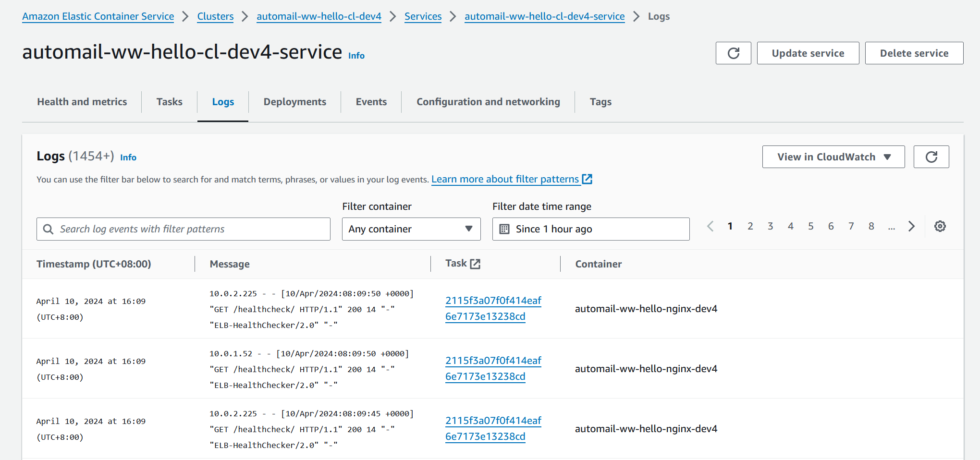
Task: Open log table preferences gear
Action: tap(940, 226)
